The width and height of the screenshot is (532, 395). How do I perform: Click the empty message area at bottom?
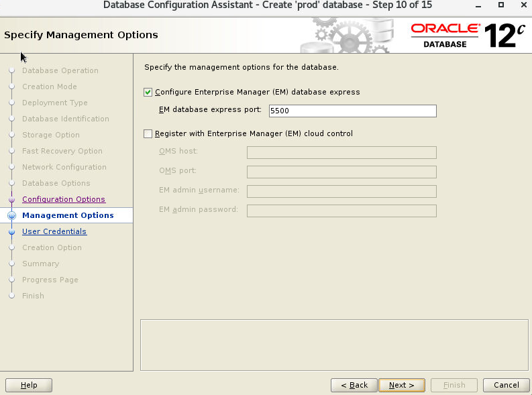tap(334, 345)
